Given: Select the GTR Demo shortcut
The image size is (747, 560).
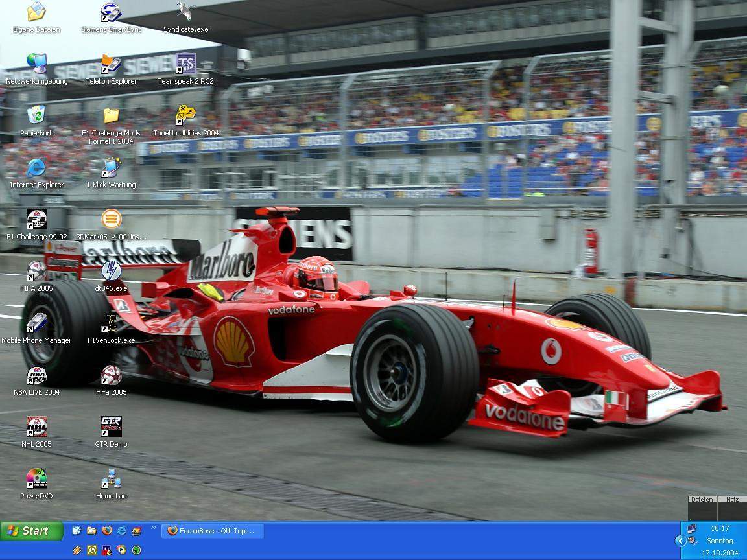Looking at the screenshot, I should (x=111, y=433).
